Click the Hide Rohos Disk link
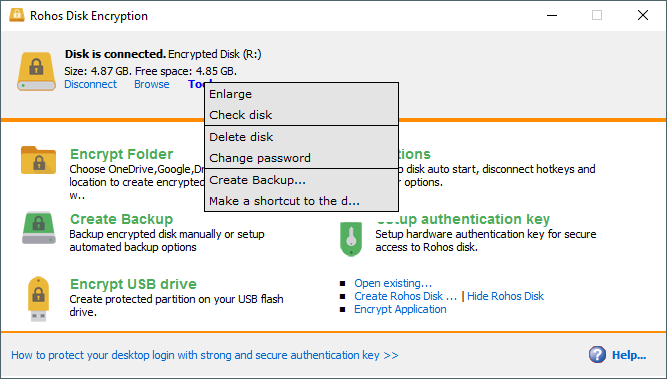 (x=505, y=296)
